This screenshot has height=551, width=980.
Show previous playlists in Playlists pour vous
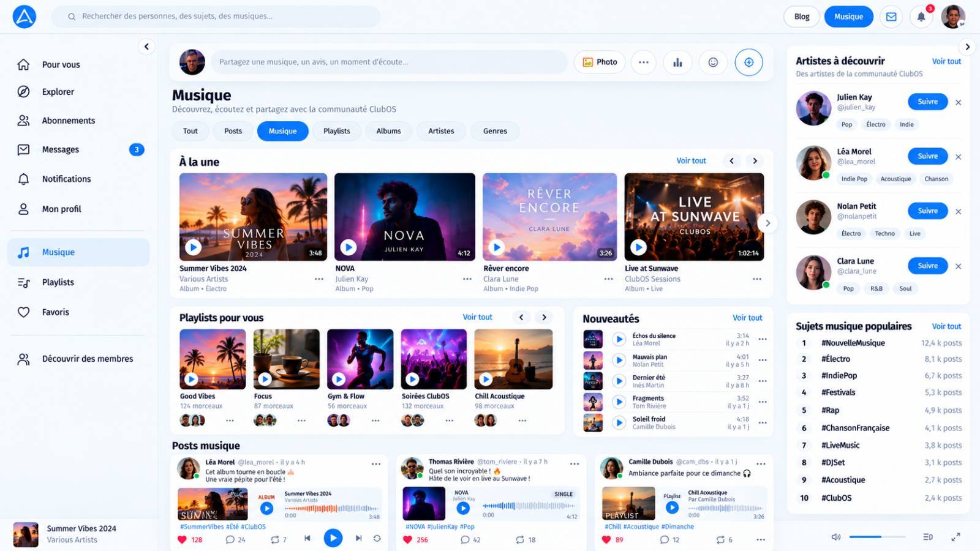tap(521, 317)
